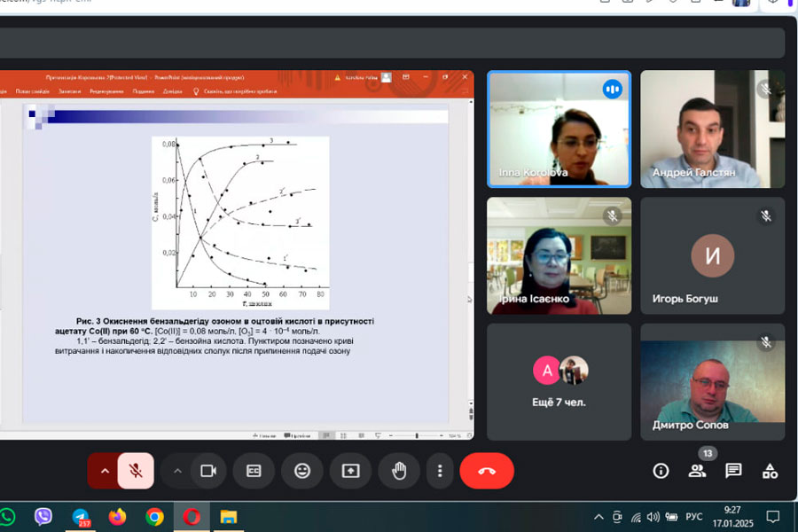Open meeting details info icon
The height and width of the screenshot is (532, 798).
pyautogui.click(x=661, y=471)
